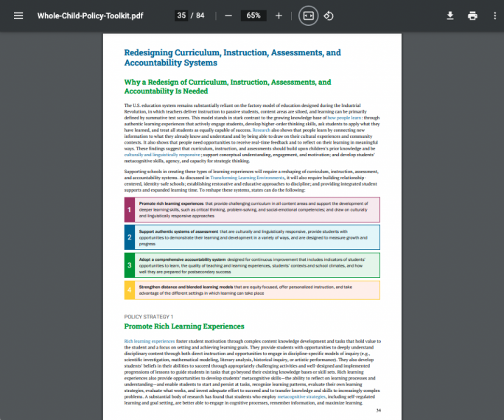Image resolution: width=504 pixels, height=420 pixels.
Task: Click the zoom in plus icon
Action: point(279,15)
